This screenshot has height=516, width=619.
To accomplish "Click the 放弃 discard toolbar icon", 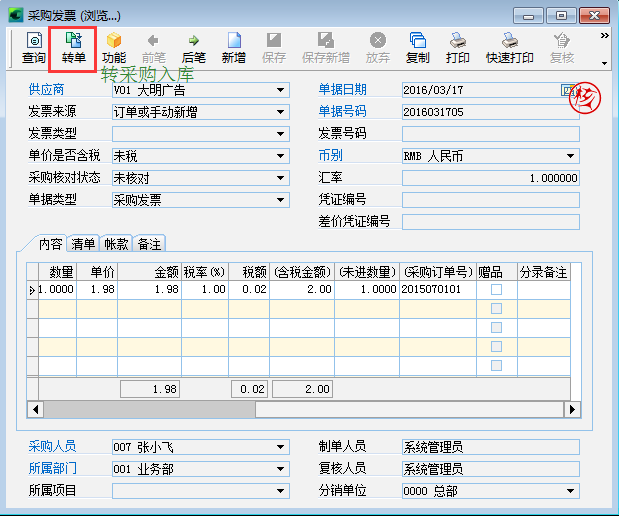I will point(378,48).
